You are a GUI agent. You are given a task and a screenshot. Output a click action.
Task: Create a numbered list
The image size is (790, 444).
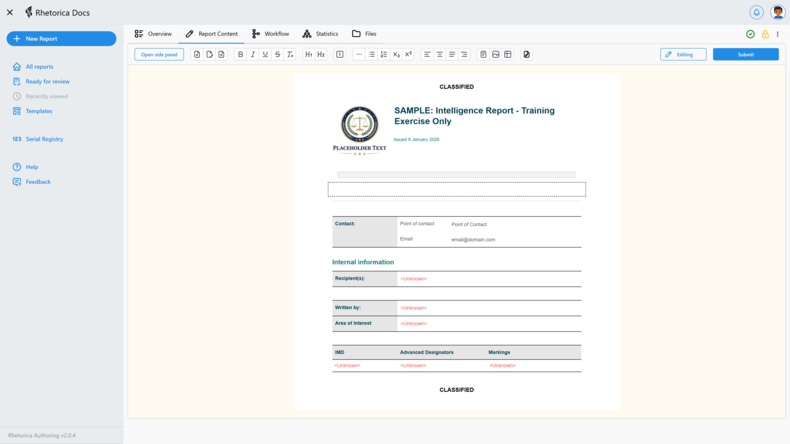383,54
